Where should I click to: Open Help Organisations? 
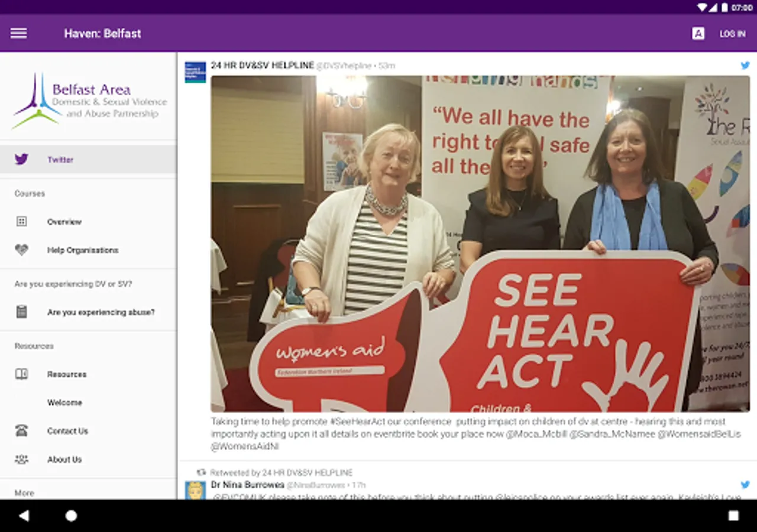coord(88,250)
